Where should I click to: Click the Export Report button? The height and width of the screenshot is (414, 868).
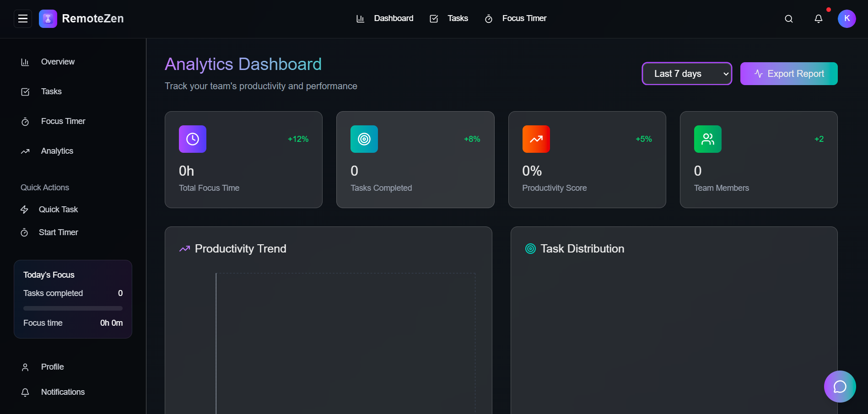788,74
